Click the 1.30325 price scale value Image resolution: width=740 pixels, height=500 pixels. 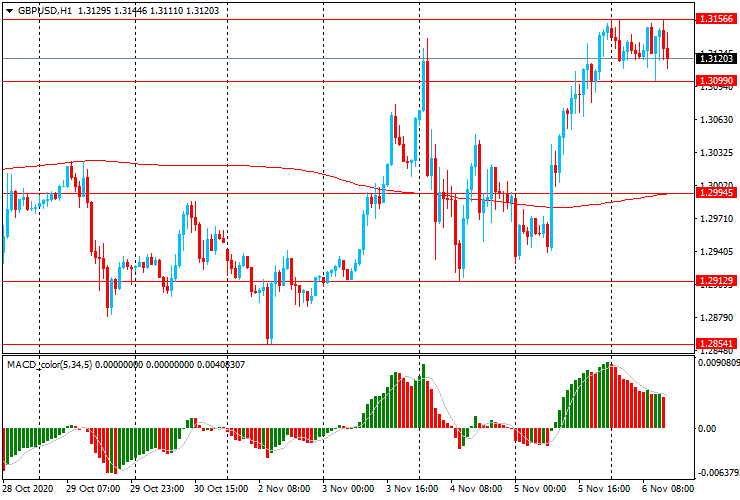[716, 153]
